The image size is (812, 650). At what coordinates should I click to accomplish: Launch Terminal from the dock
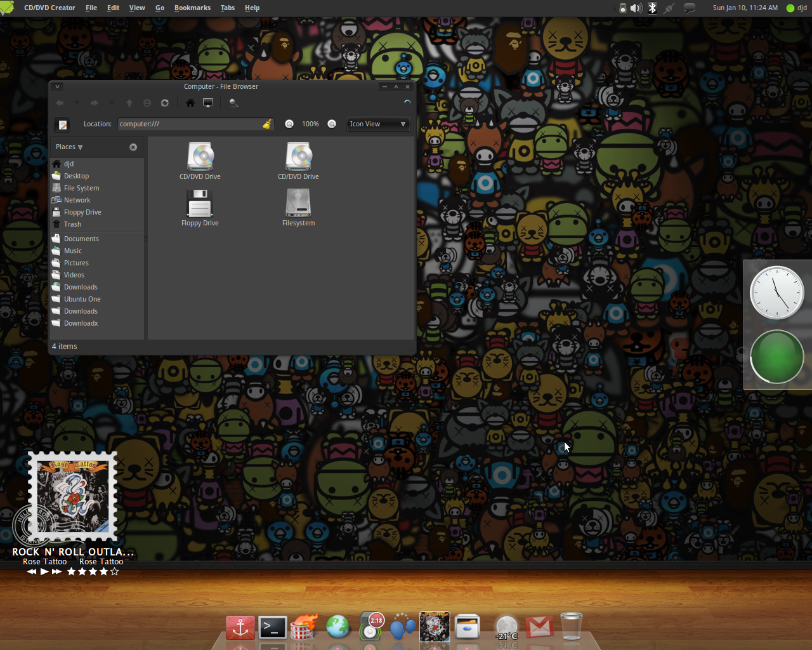273,628
